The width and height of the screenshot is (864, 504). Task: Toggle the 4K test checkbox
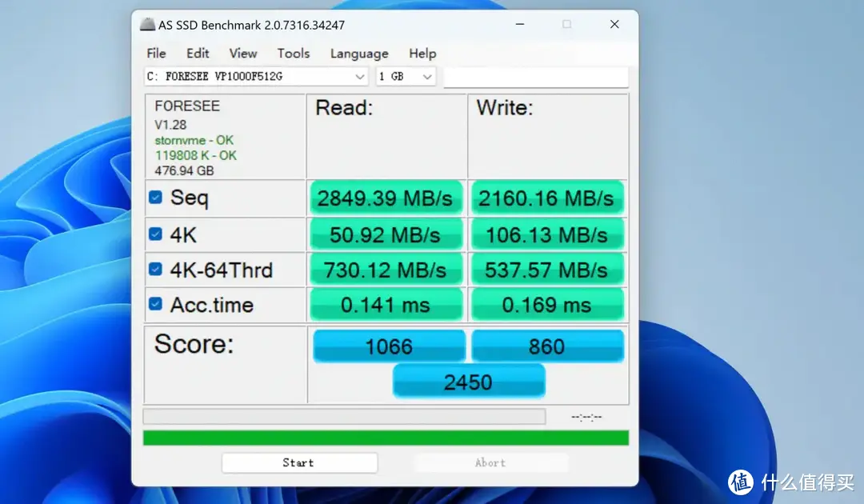156,234
